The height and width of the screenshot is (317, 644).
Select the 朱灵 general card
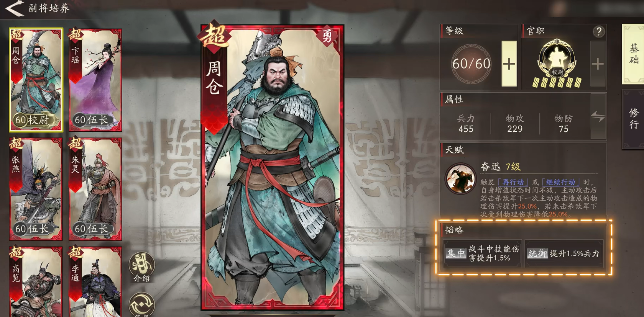95,189
